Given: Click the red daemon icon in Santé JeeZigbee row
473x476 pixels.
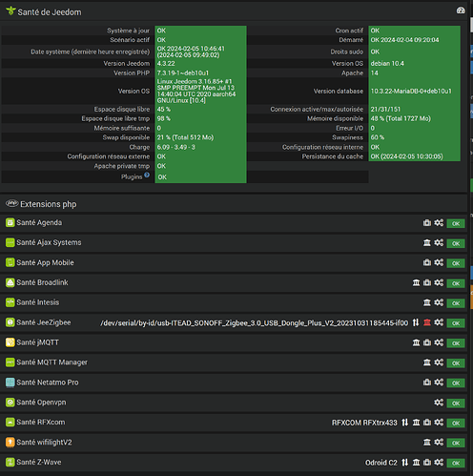Looking at the screenshot, I should click(x=427, y=322).
